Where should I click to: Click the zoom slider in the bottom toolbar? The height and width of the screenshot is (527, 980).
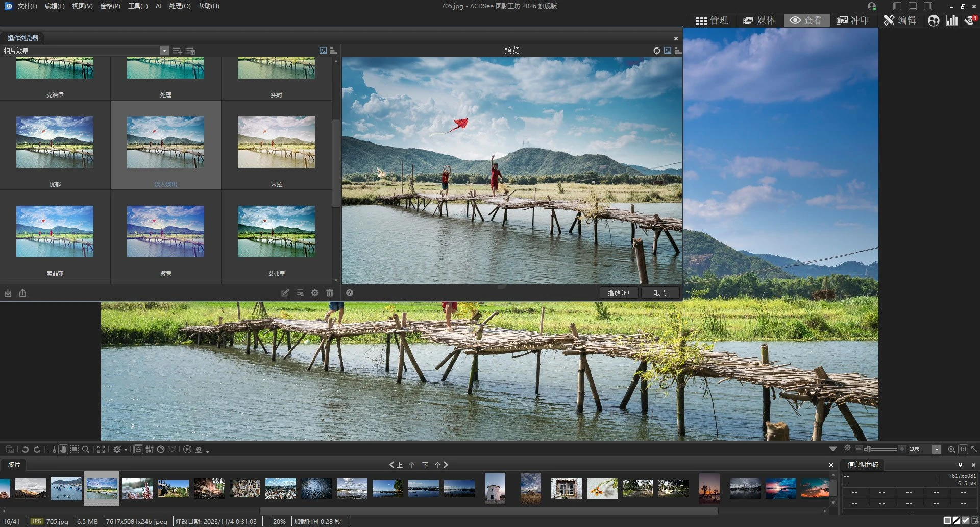pos(881,449)
